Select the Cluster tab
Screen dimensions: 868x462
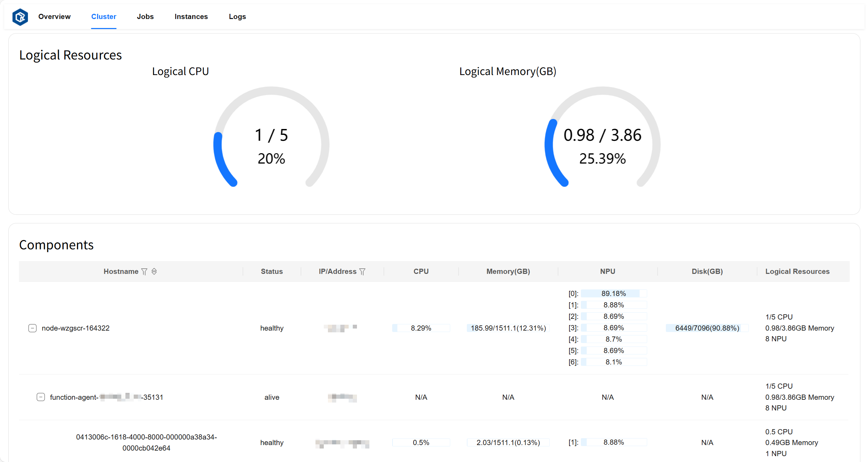point(104,17)
